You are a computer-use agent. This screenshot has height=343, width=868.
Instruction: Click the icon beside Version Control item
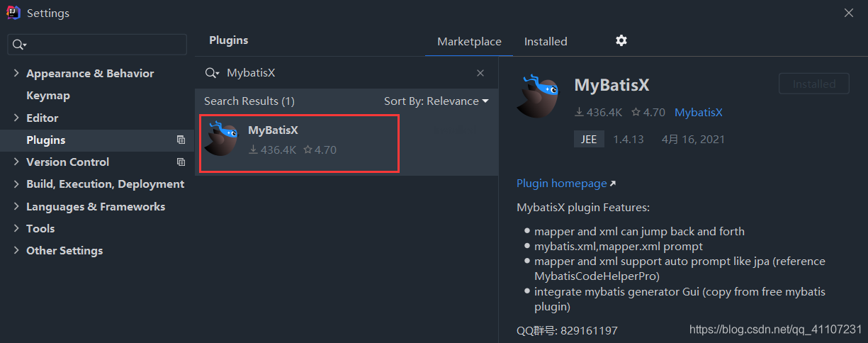[x=181, y=162]
